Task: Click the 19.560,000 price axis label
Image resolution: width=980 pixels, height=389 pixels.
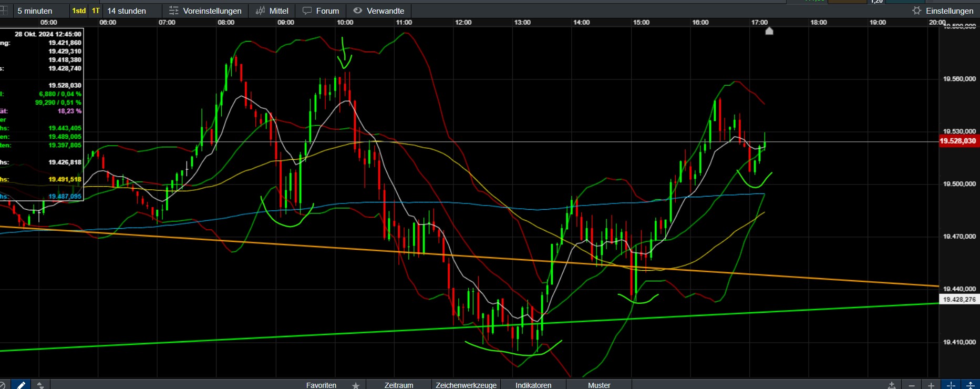Action: coord(960,79)
